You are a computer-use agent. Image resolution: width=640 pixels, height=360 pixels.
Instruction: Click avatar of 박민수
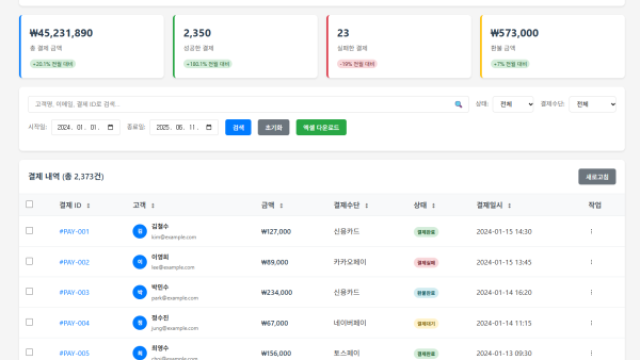click(x=140, y=292)
